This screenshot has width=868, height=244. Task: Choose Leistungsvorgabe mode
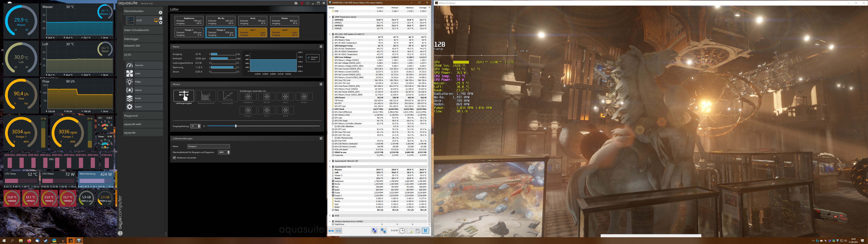point(184,96)
